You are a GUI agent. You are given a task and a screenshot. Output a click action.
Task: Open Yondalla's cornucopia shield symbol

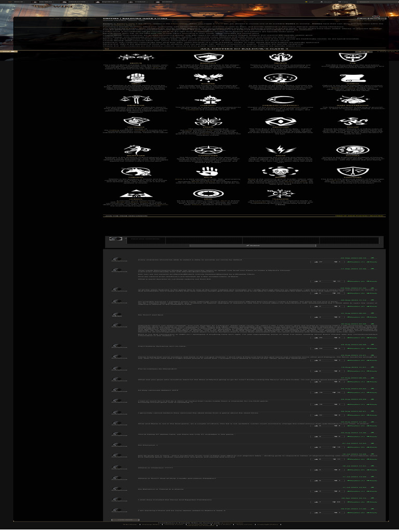coord(136,121)
